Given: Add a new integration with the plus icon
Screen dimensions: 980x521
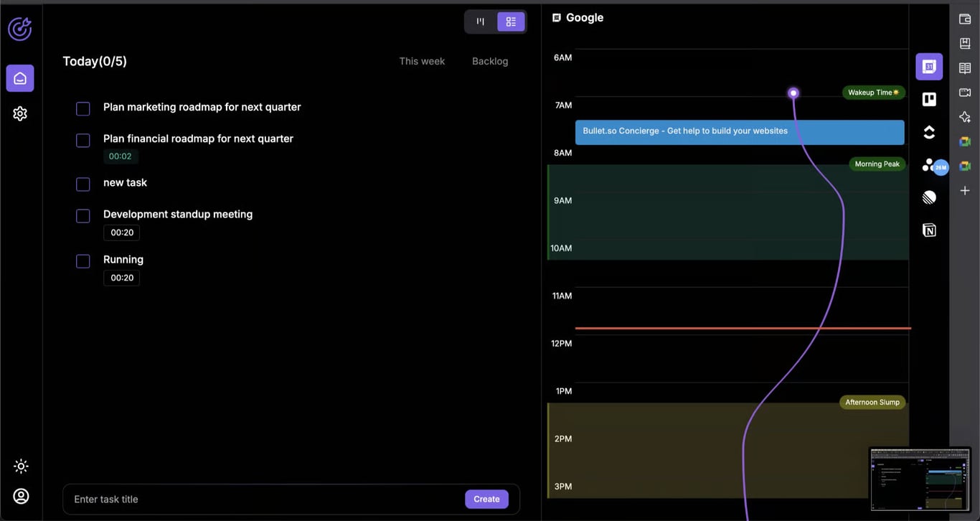Looking at the screenshot, I should click(x=965, y=190).
